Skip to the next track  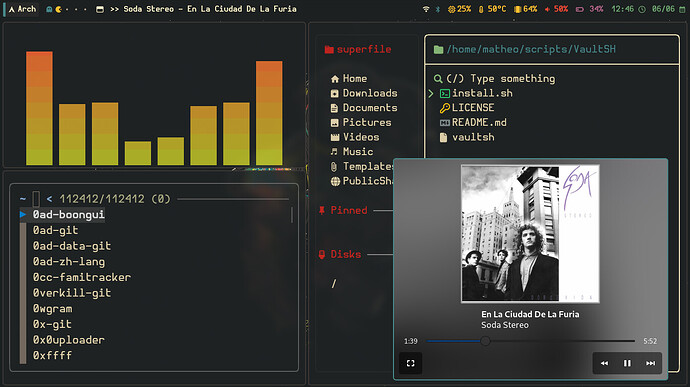point(650,363)
